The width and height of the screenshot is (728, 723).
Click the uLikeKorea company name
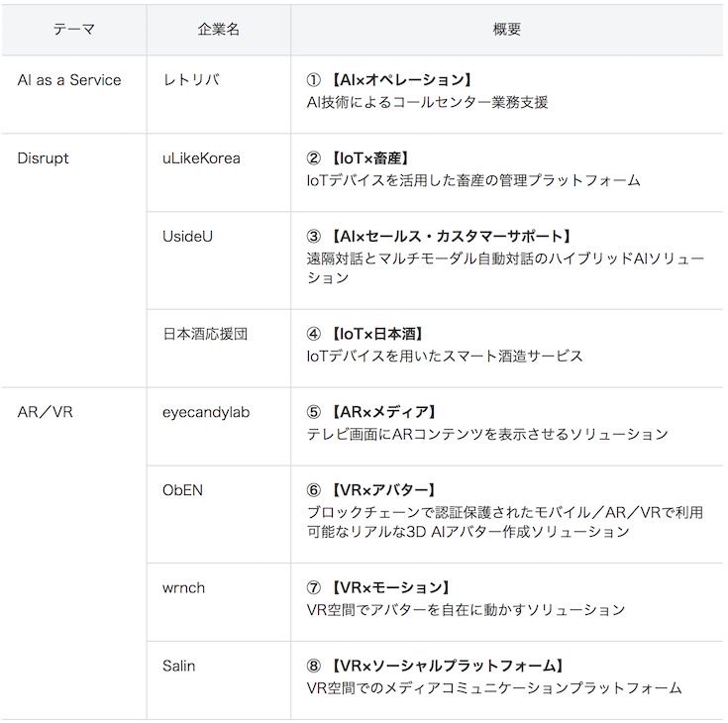pyautogui.click(x=201, y=158)
